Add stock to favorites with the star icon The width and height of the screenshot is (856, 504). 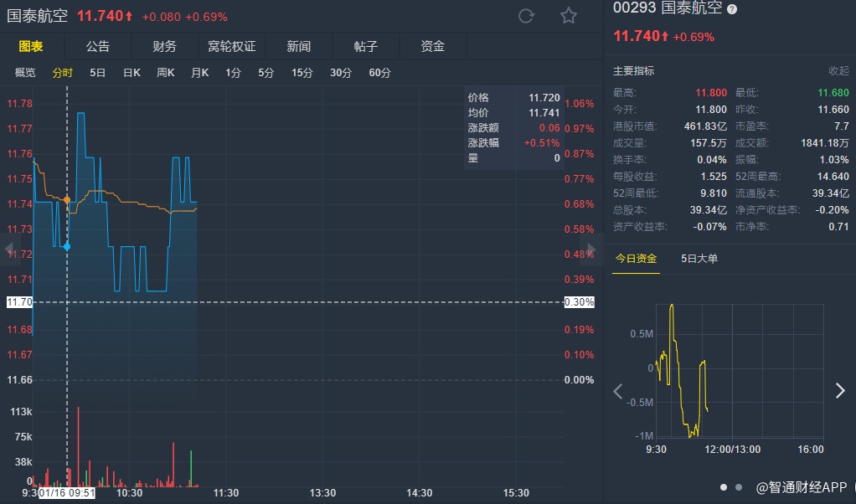pyautogui.click(x=569, y=16)
